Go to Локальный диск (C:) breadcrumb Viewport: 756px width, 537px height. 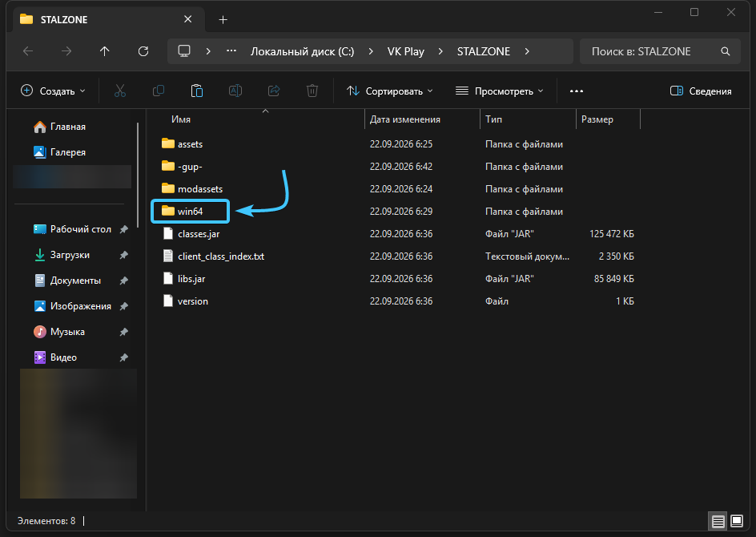pyautogui.click(x=302, y=51)
